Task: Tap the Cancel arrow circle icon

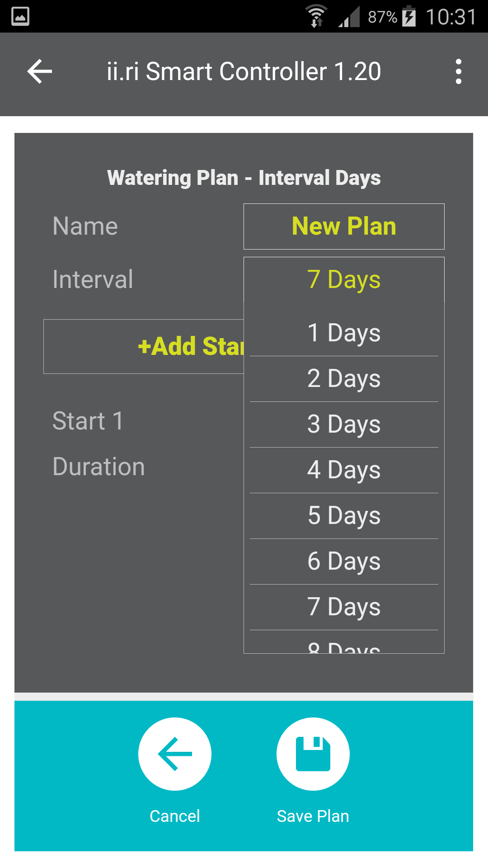Action: [175, 754]
